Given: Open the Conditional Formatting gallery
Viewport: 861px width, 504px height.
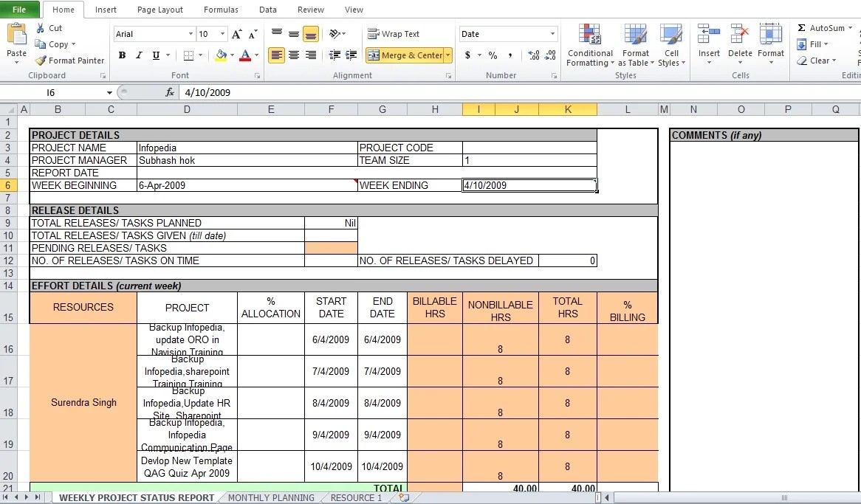Looking at the screenshot, I should 589,44.
